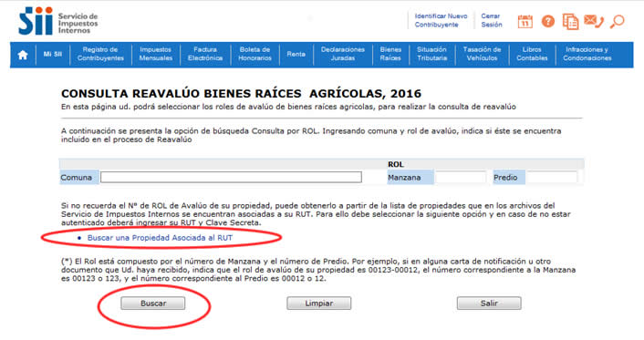Click the magnifying glass search icon
Viewport: 644px width, 340px height.
[x=617, y=21]
